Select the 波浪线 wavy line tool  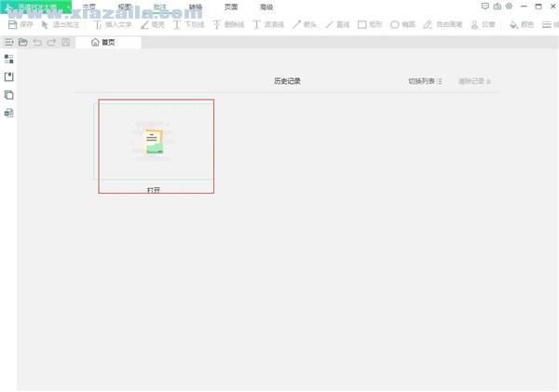click(x=268, y=24)
